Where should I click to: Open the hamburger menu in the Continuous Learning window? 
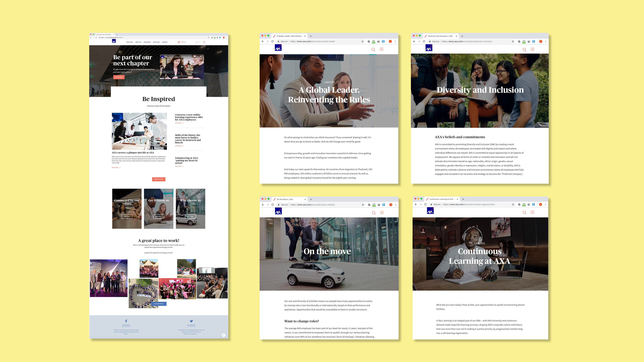click(532, 212)
